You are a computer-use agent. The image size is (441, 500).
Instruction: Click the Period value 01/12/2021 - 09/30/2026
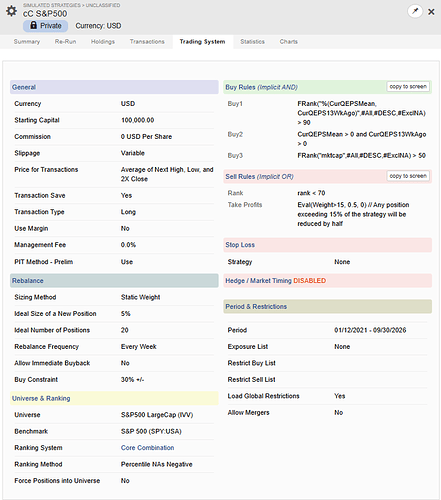coord(370,330)
